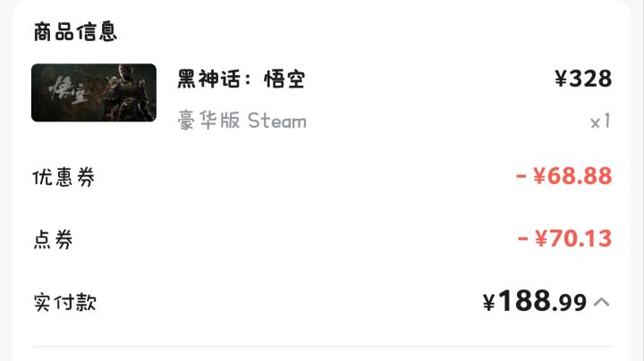Collapse payment details with the up chevron
Image resolution: width=644 pixels, height=361 pixels.
click(x=602, y=303)
